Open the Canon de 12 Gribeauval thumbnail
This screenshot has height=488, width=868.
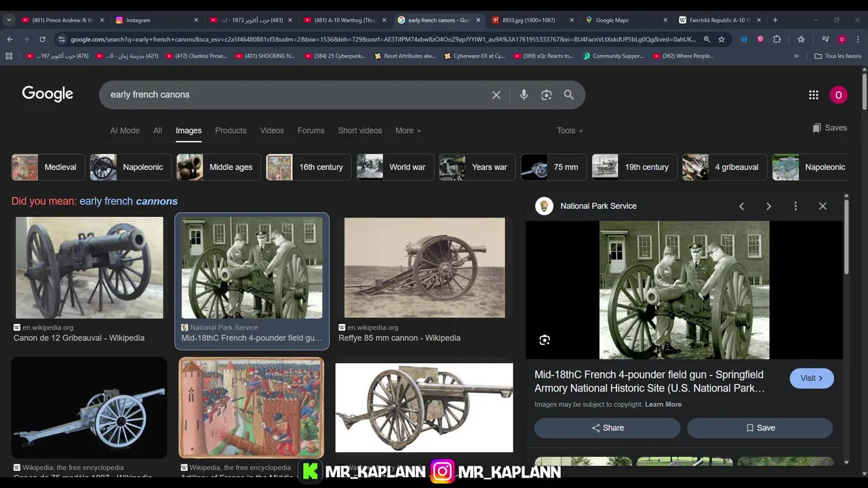[x=90, y=268]
